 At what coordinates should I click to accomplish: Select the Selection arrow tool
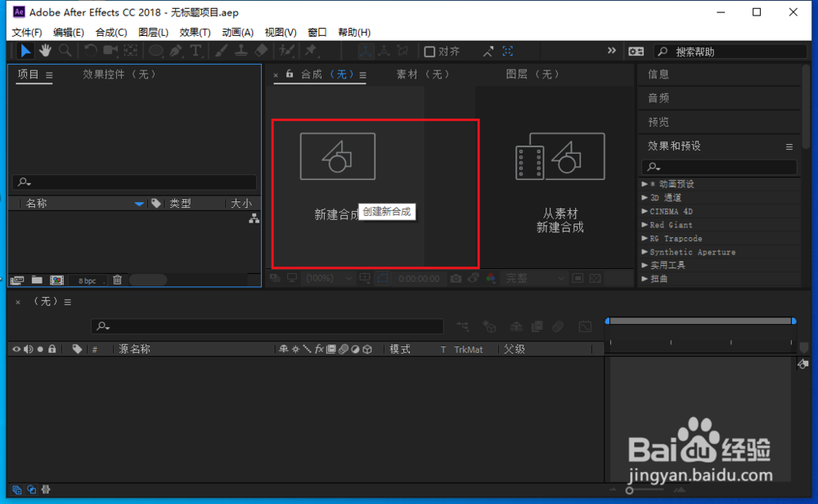click(x=25, y=51)
